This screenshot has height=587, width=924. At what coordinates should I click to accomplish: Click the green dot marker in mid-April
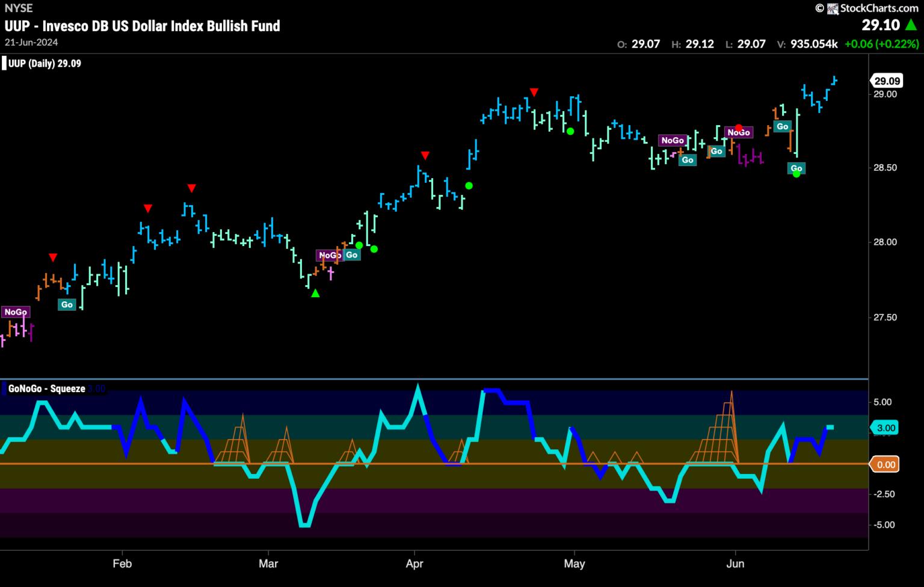click(x=469, y=186)
